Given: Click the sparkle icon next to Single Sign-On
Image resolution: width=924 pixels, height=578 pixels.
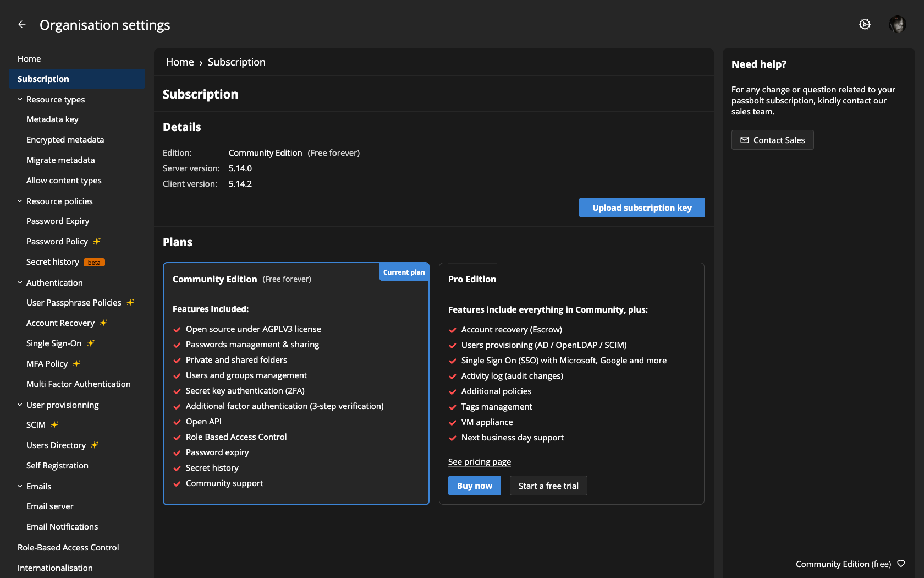Looking at the screenshot, I should (x=91, y=343).
